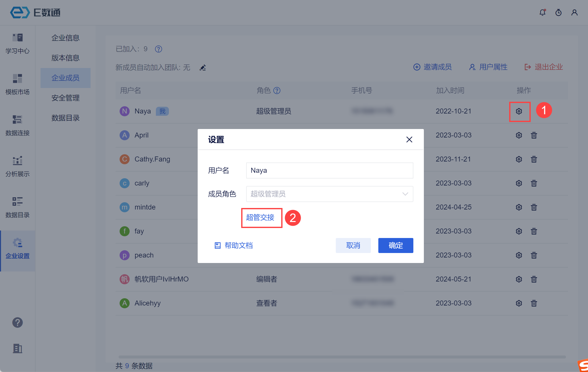Screen dimensions: 588x372
Task: Click the 取消 button
Action: [353, 245]
